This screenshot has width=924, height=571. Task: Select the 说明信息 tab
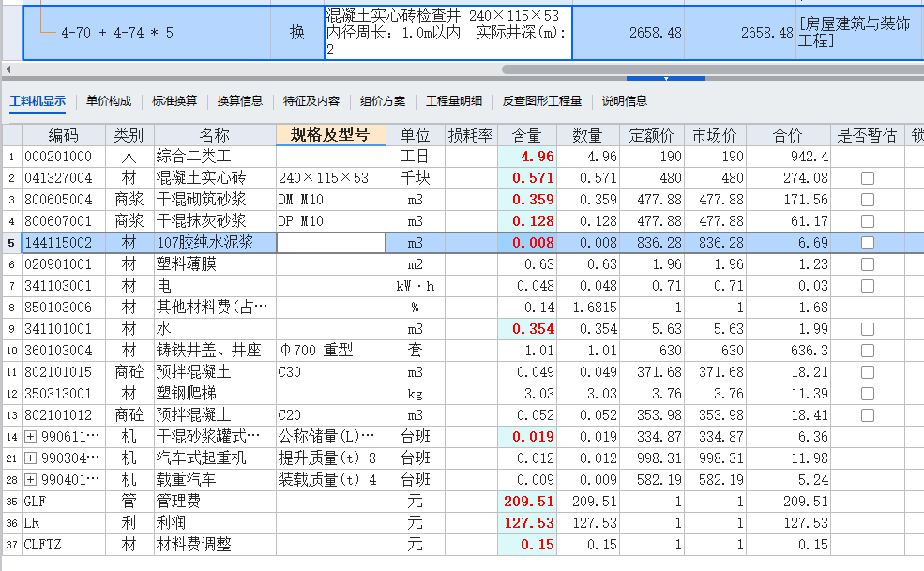(x=623, y=103)
